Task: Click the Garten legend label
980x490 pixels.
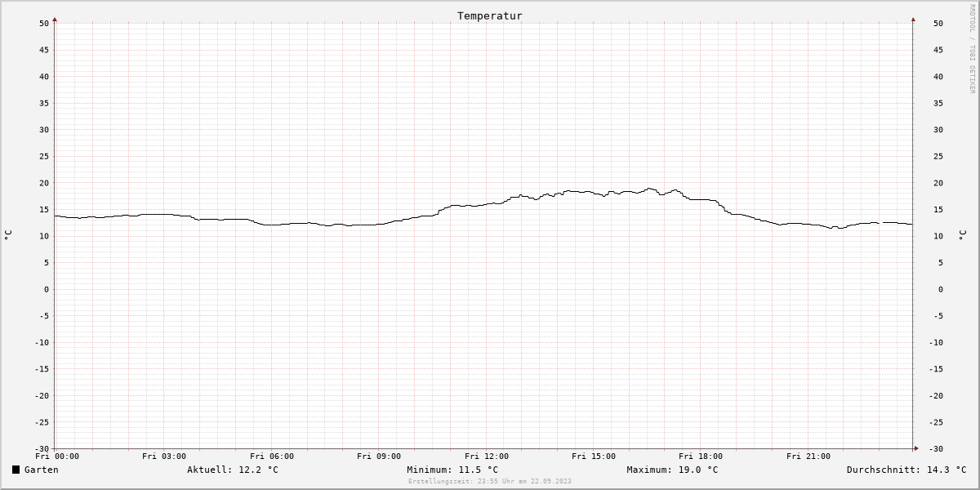Action: coord(41,470)
